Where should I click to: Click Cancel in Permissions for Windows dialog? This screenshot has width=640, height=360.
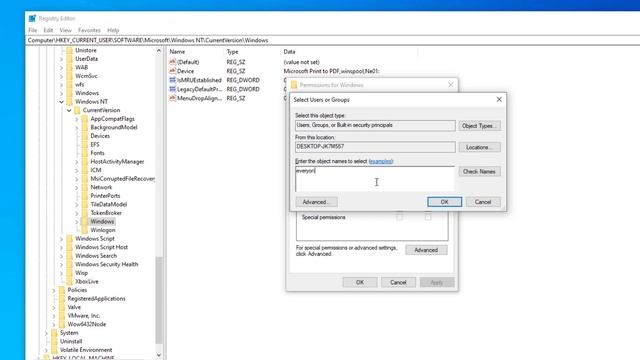pos(398,282)
